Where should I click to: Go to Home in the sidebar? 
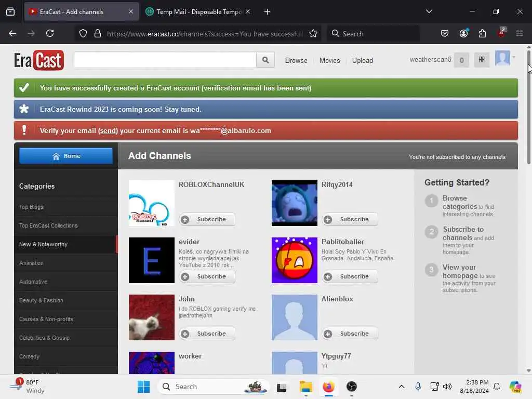click(x=66, y=156)
